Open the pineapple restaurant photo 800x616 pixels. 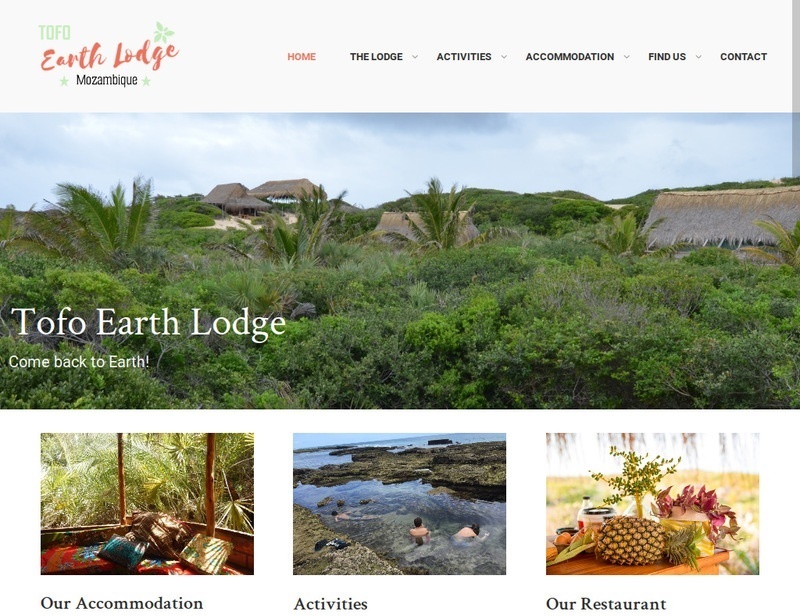coord(653,504)
